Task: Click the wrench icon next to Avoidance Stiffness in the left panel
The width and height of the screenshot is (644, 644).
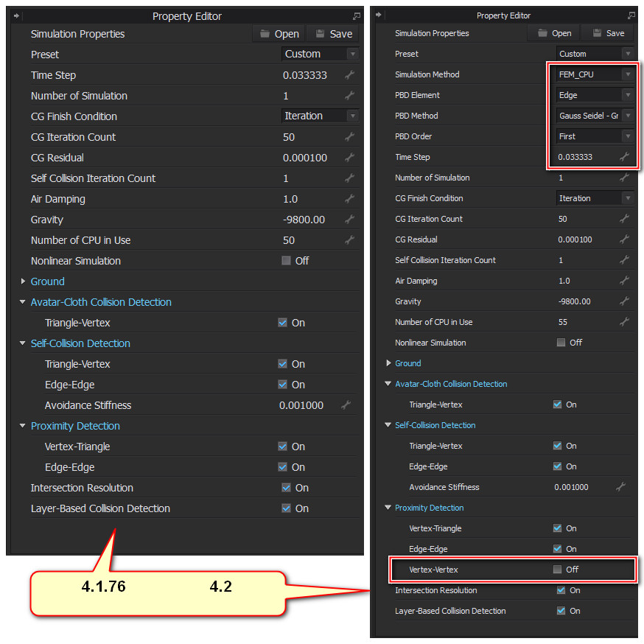Action: pyautogui.click(x=346, y=405)
